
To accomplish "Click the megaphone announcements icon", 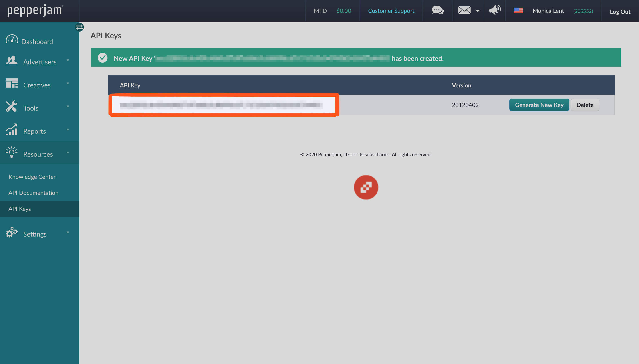I will [495, 10].
